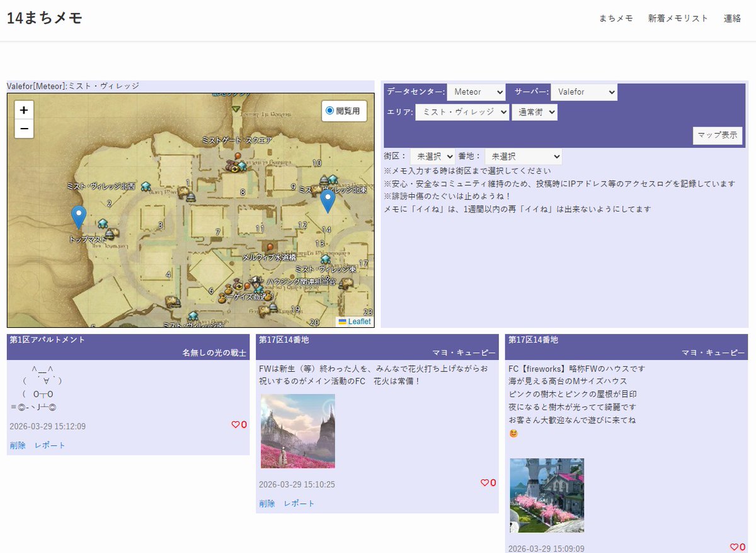Open the サーバー dropdown showing Valefor
756x553 pixels.
(x=584, y=92)
